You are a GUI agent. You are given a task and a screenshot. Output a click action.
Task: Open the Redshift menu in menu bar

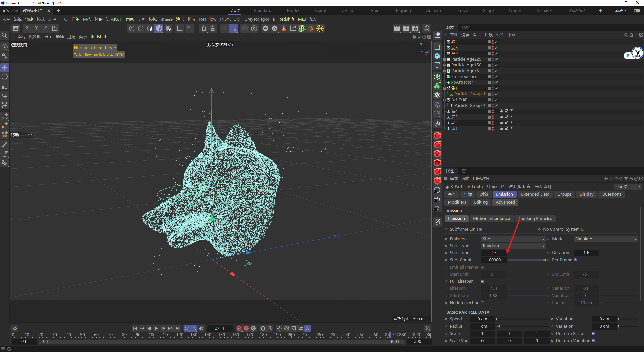pos(286,19)
